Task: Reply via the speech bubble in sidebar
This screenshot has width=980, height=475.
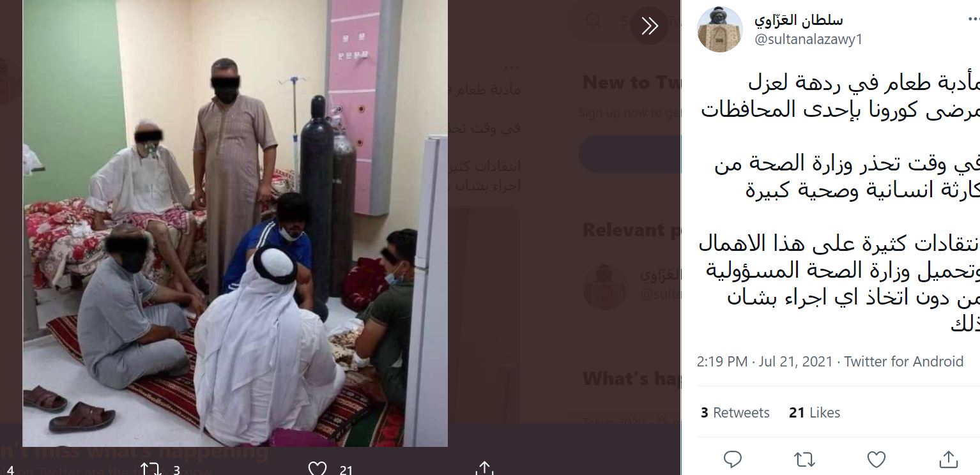Action: (733, 459)
